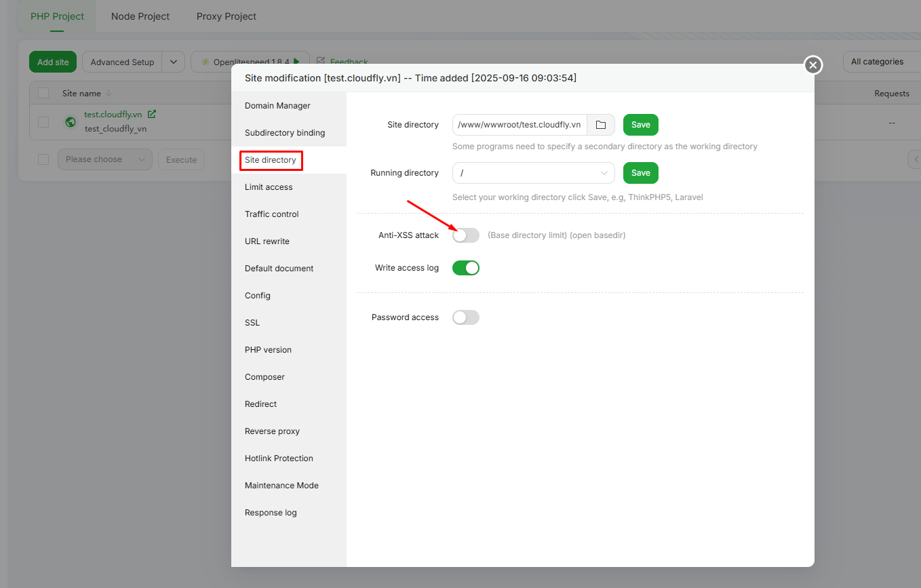Open the Running directory dropdown
This screenshot has width=921, height=588.
pos(533,173)
